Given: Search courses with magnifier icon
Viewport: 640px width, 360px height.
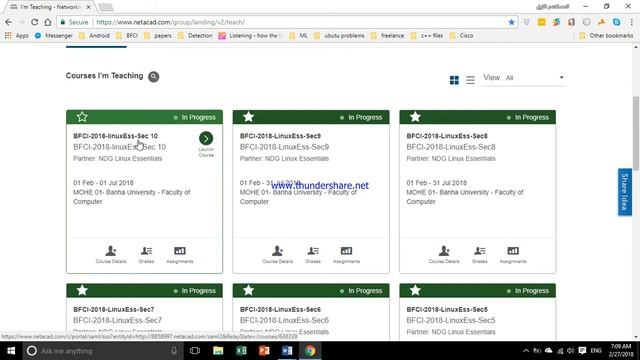Looking at the screenshot, I should 153,76.
